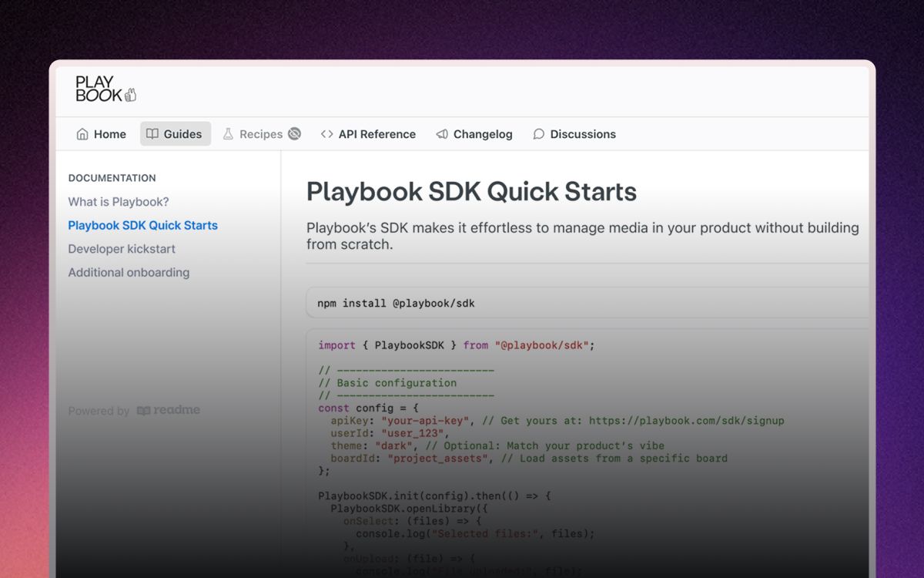
Task: Click the Playbook SDK Quick Starts page heading
Action: (471, 192)
